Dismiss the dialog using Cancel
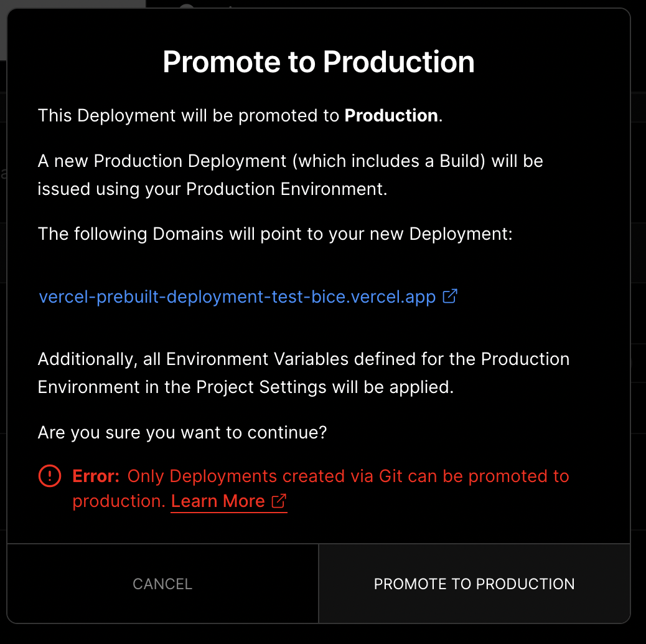Screen dimensions: 646x644 click(x=162, y=584)
